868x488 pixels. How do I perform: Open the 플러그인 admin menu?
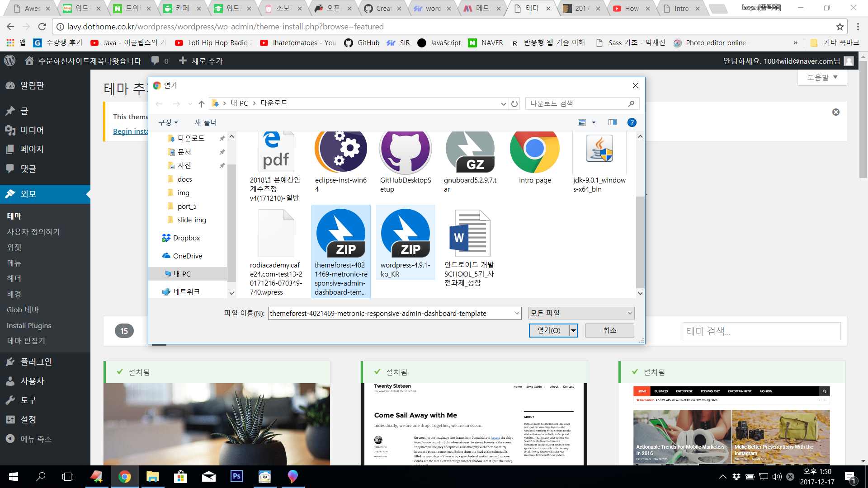36,361
